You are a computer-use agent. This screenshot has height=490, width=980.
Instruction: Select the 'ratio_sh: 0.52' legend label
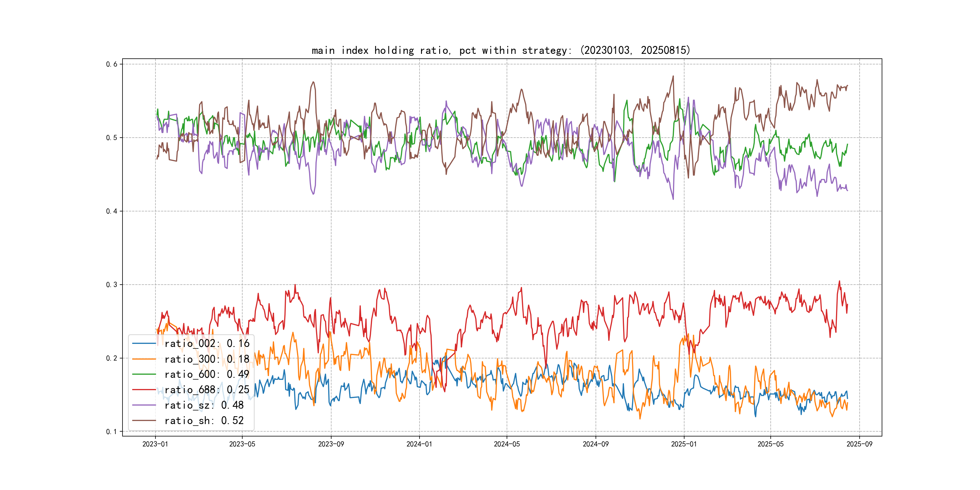204,420
